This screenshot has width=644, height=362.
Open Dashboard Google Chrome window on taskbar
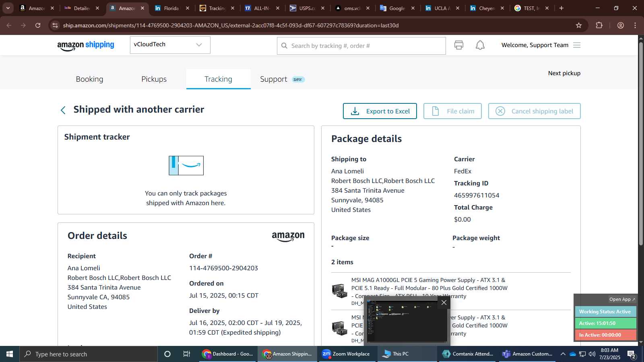[228, 354]
